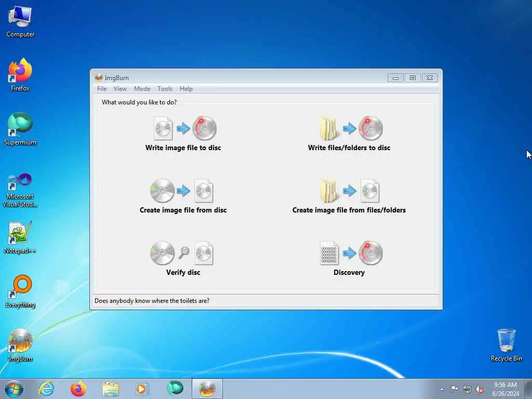This screenshot has width=532, height=399.
Task: Click the ImgBurn title bar flame icon
Action: click(99, 78)
